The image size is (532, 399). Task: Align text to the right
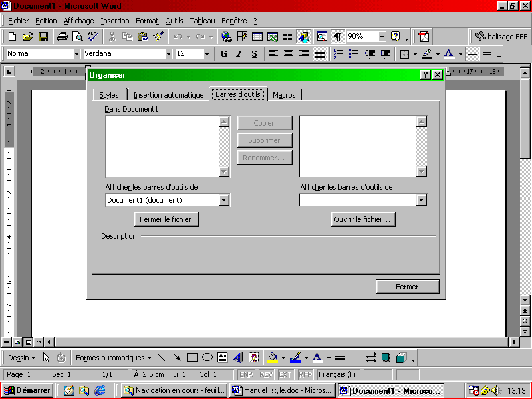point(304,54)
